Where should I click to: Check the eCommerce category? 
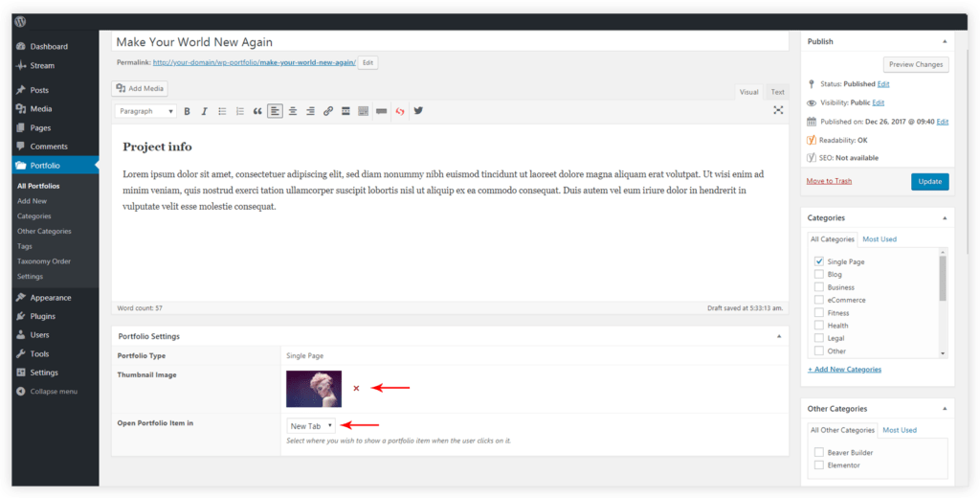pyautogui.click(x=819, y=300)
